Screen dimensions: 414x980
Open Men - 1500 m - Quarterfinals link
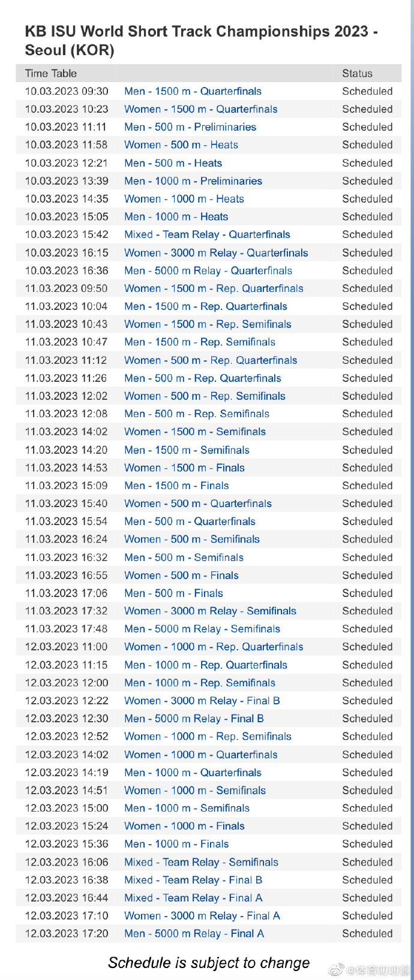193,91
